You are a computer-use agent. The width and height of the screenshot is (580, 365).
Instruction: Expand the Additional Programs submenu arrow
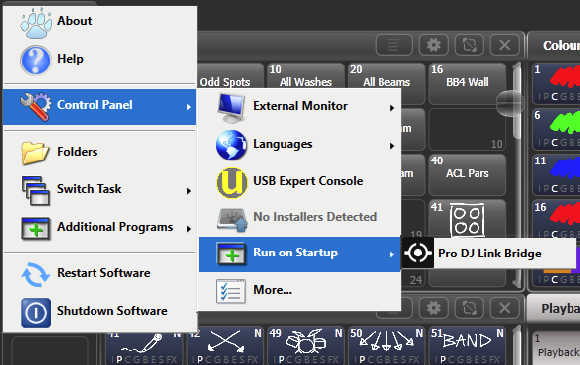(189, 229)
